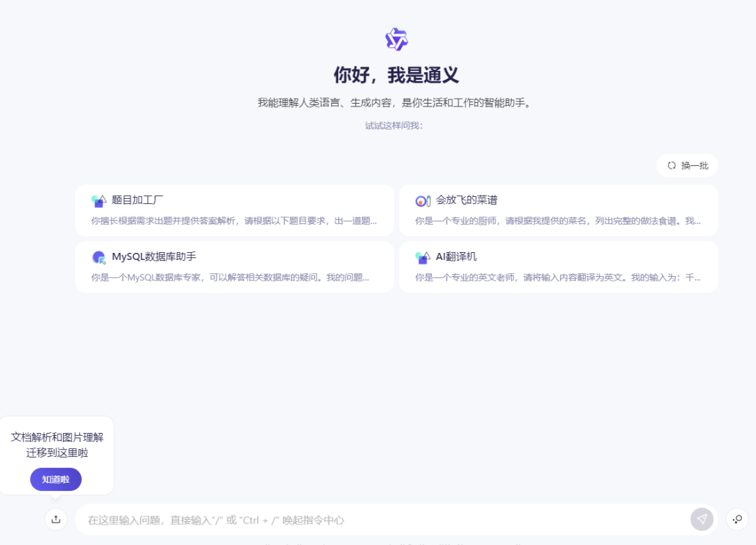Click the 我能理解人类语言 intro sentence
This screenshot has width=756, height=545.
click(394, 103)
